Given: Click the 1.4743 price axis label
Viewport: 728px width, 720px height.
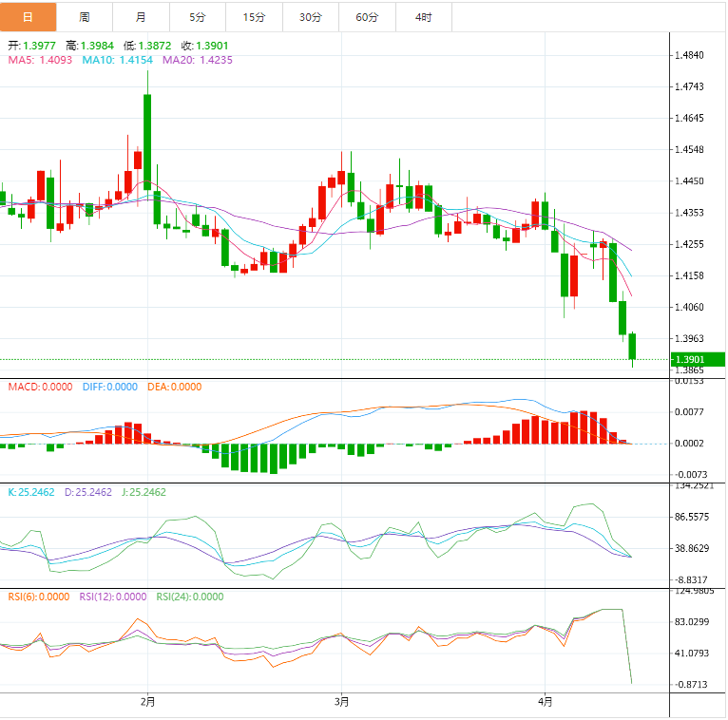Looking at the screenshot, I should click(x=689, y=86).
